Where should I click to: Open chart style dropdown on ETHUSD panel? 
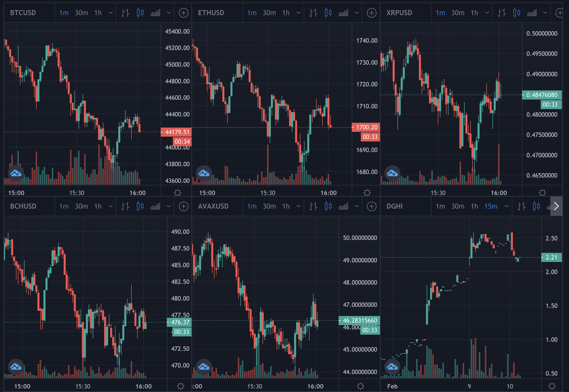pos(357,13)
